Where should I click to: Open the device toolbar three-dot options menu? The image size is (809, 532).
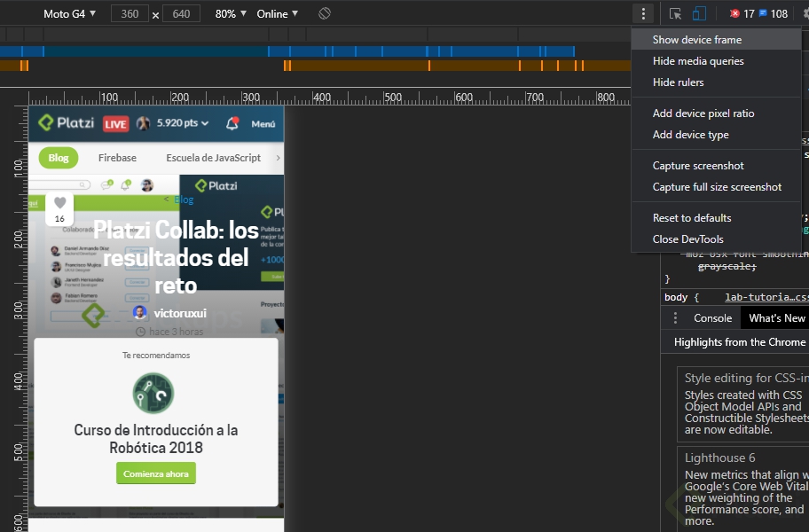pyautogui.click(x=643, y=14)
